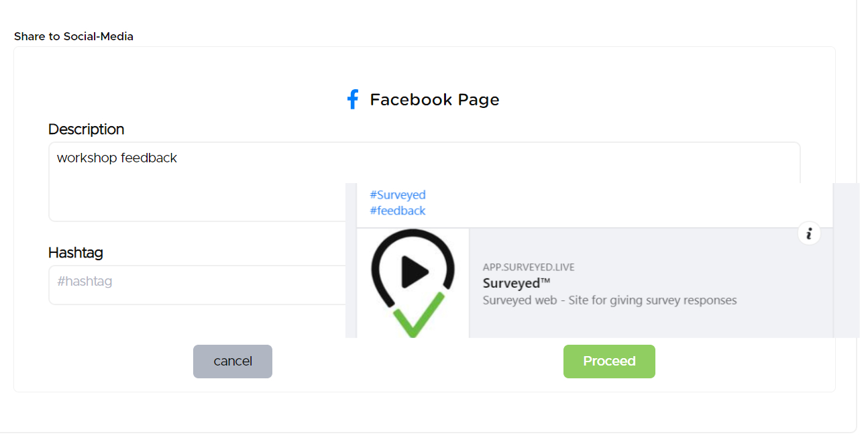Image resolution: width=868 pixels, height=444 pixels.
Task: Click the play triangle in Surveyed logo
Action: [415, 271]
